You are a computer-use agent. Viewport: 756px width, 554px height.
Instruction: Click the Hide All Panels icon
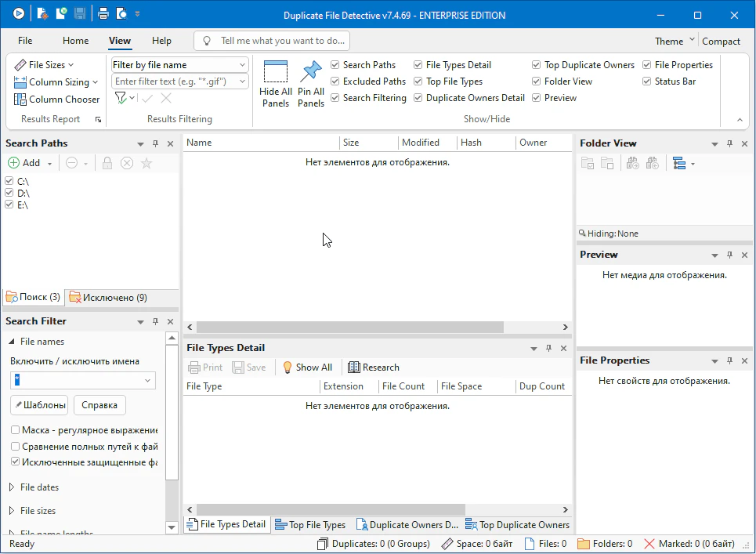276,72
